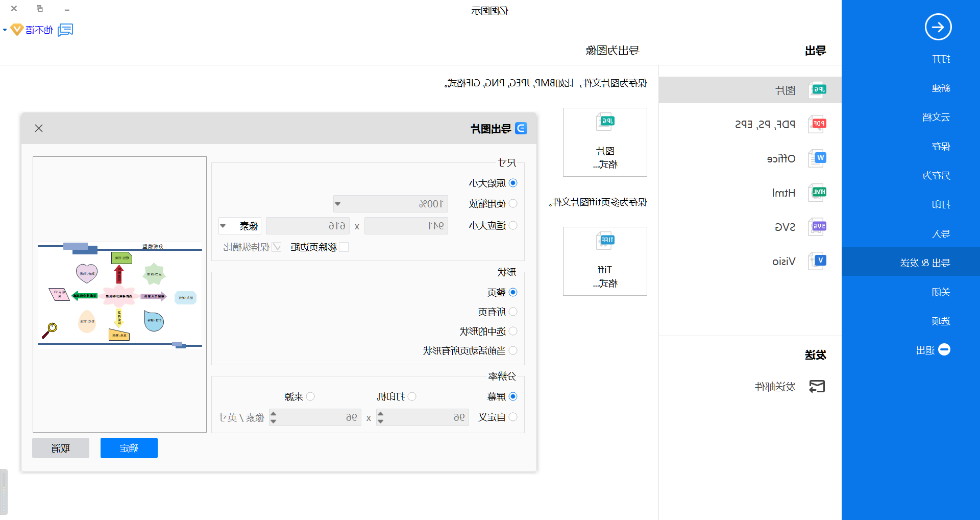Decrease vertical resolution with down stepper
The image size is (980, 520).
click(x=273, y=421)
